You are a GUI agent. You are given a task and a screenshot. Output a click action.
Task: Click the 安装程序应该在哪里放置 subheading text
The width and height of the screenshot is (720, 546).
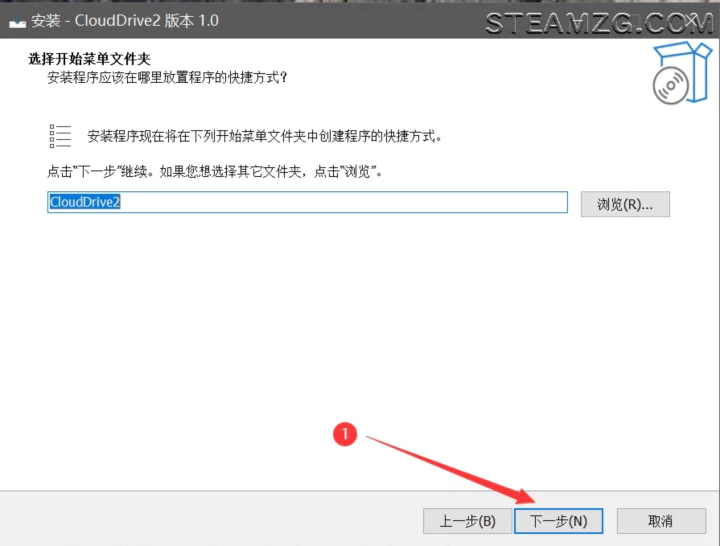click(x=167, y=78)
